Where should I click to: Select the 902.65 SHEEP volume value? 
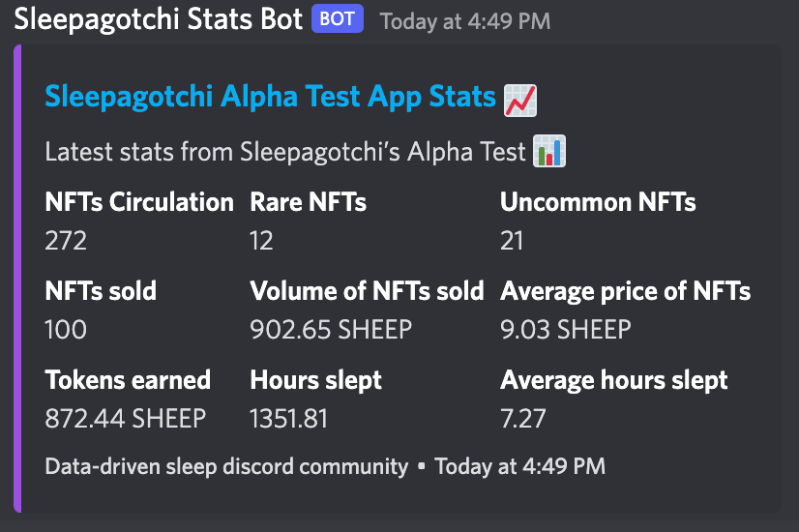(331, 329)
